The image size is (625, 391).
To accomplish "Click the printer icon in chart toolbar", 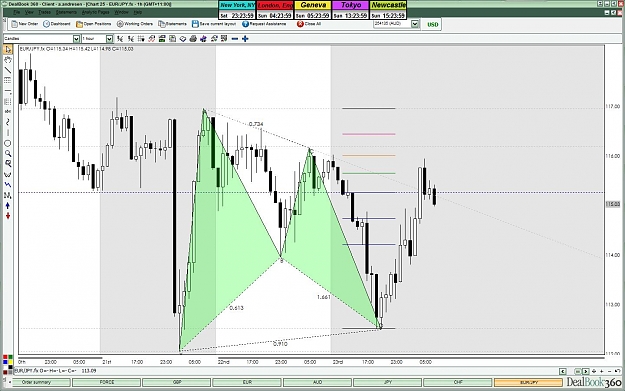I will pos(193,39).
